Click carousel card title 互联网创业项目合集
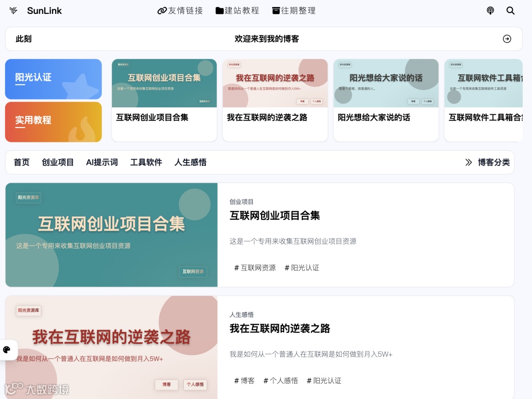Viewport: 532px width, 399px height. click(x=152, y=117)
